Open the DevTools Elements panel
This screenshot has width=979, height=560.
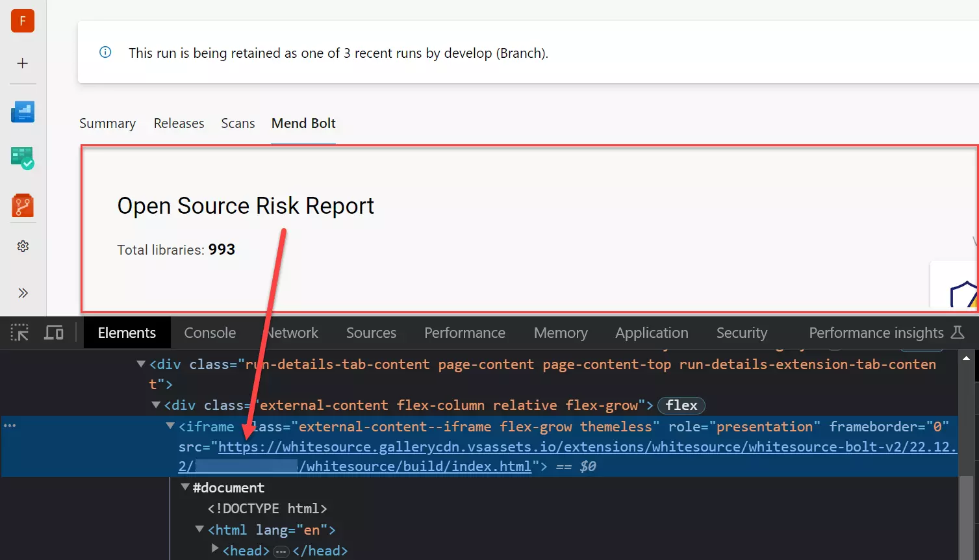127,333
